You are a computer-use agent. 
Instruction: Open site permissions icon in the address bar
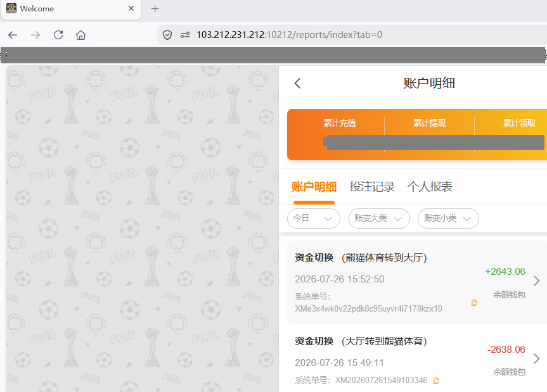pos(185,35)
